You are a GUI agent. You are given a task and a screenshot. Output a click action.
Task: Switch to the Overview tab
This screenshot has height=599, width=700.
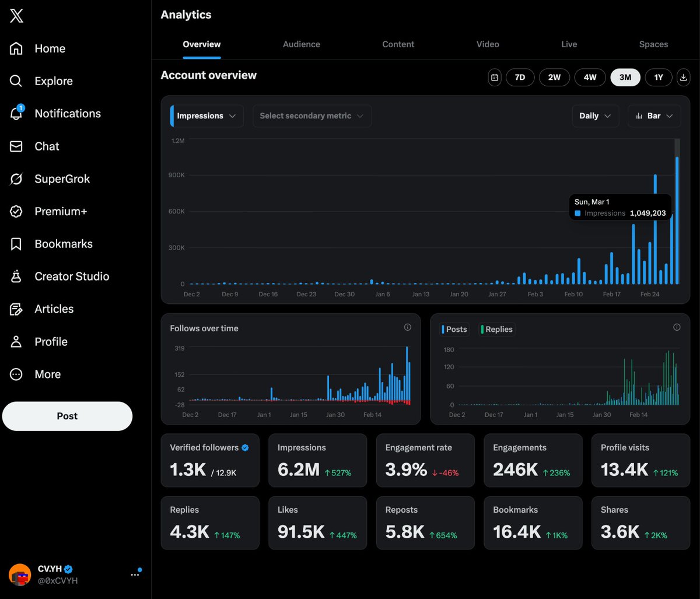coord(202,44)
